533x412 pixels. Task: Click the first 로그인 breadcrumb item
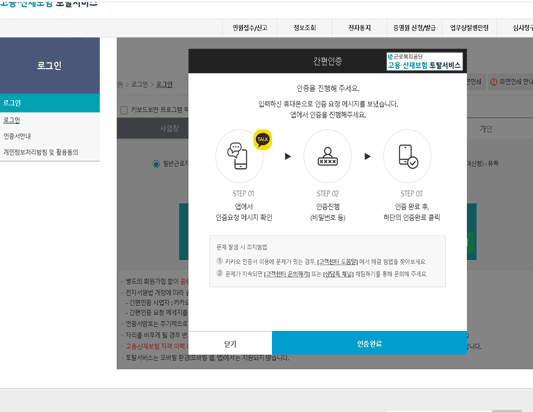click(x=139, y=84)
